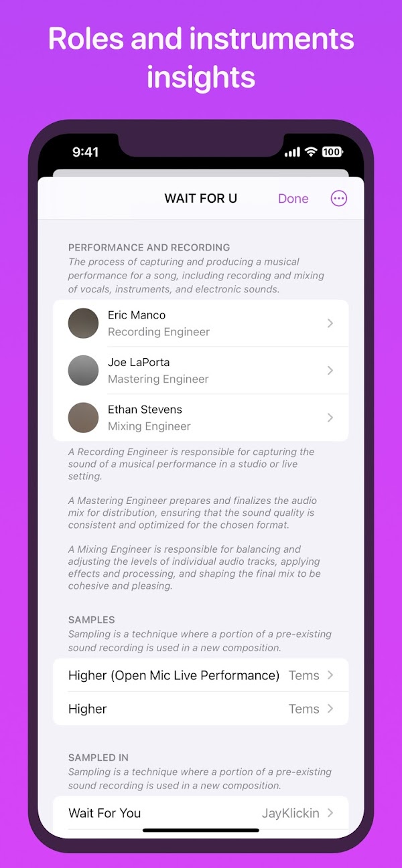Viewport: 402px width, 868px height.
Task: Open Joe LaPorta details via chevron
Action: (330, 370)
